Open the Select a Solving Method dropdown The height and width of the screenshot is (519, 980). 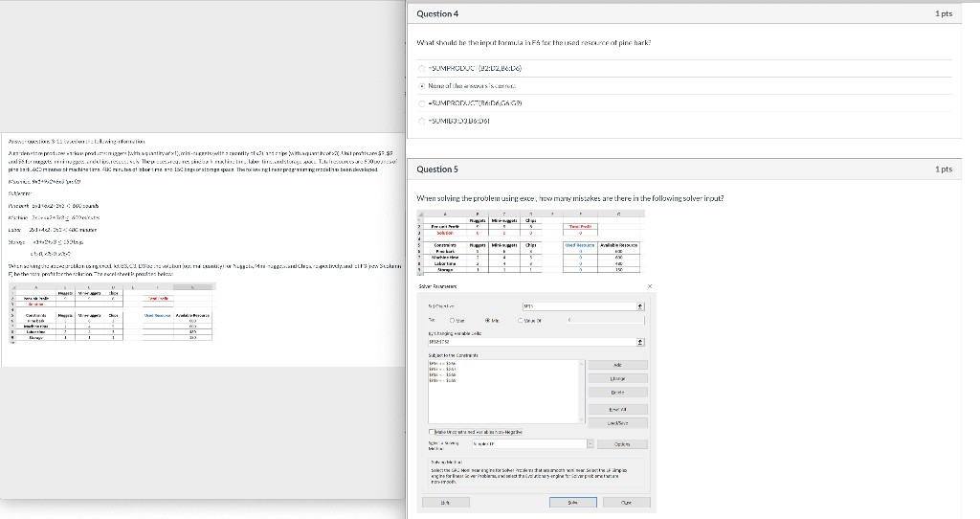590,443
